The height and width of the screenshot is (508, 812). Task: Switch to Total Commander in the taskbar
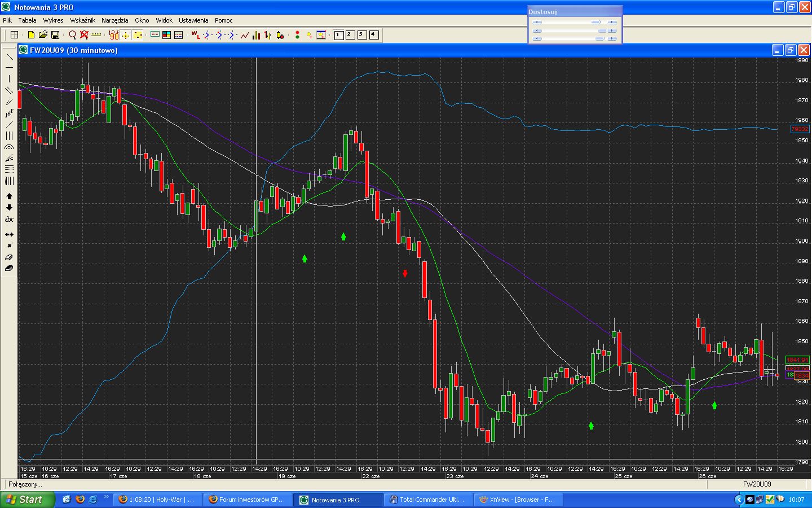(426, 500)
